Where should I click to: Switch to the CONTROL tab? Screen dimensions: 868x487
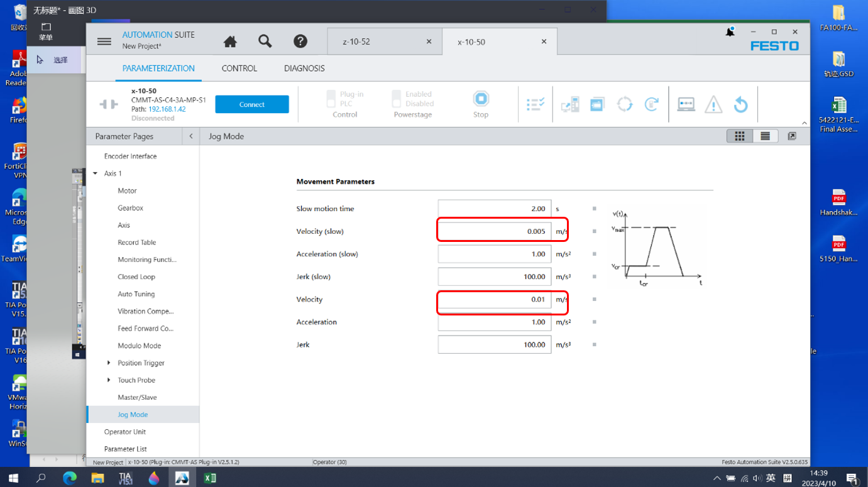pyautogui.click(x=239, y=68)
